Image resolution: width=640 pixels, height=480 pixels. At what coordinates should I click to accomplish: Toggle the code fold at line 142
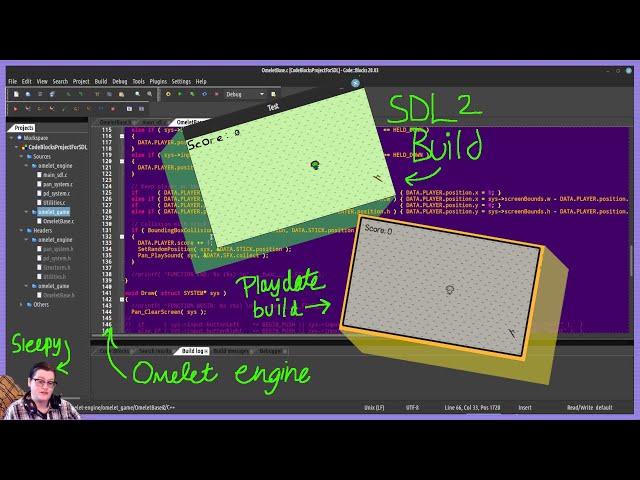pos(122,300)
